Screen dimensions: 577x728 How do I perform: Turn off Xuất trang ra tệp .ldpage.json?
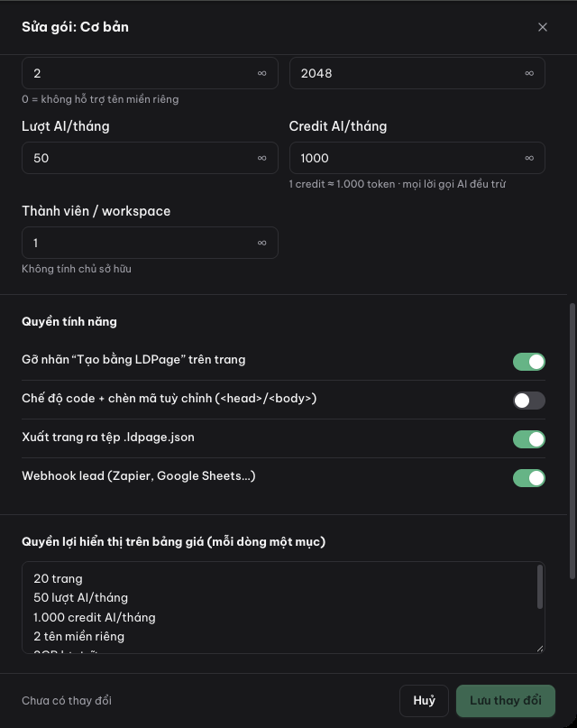pos(528,439)
